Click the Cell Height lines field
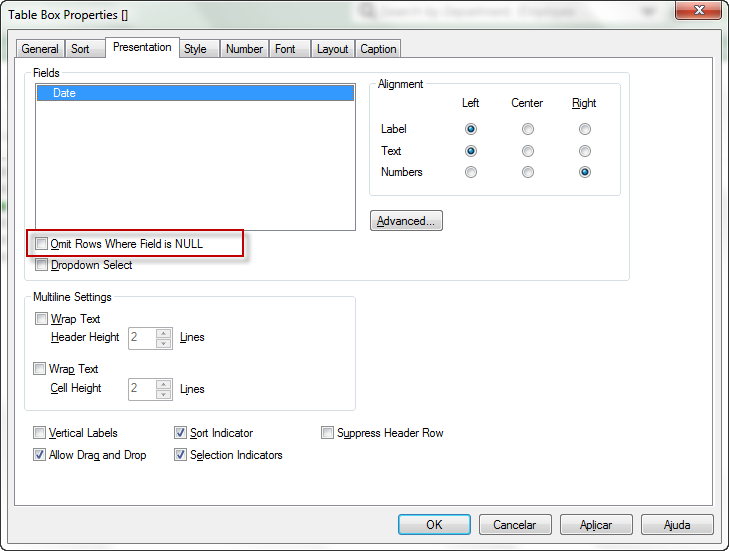The height and width of the screenshot is (551, 729). [x=142, y=389]
